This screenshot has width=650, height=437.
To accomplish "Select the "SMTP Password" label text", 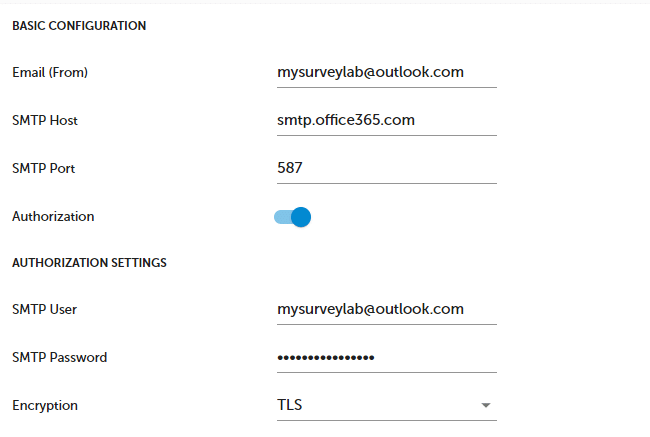I will tap(60, 357).
